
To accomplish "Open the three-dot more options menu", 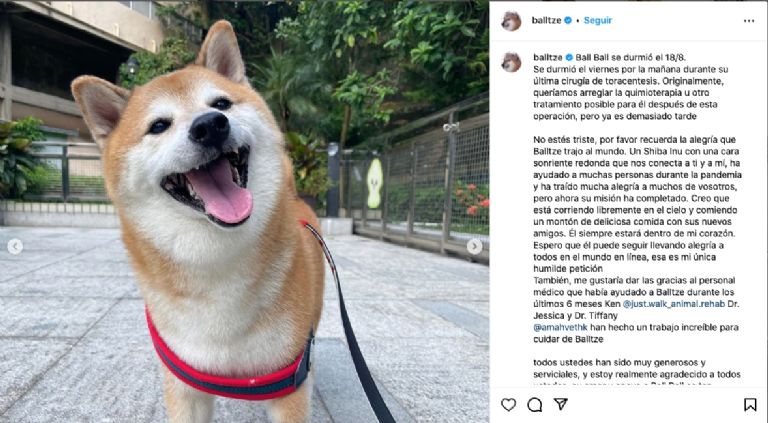I will (x=749, y=21).
